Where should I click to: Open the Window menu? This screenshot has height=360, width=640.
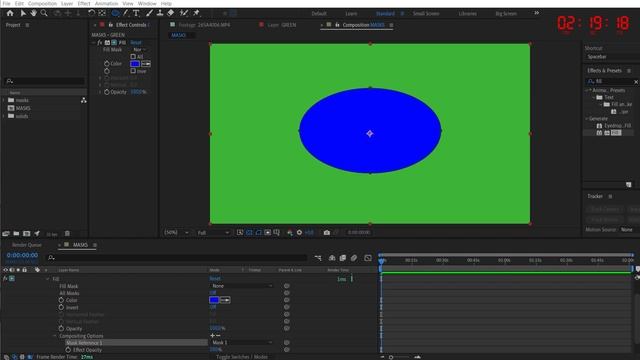click(x=147, y=3)
